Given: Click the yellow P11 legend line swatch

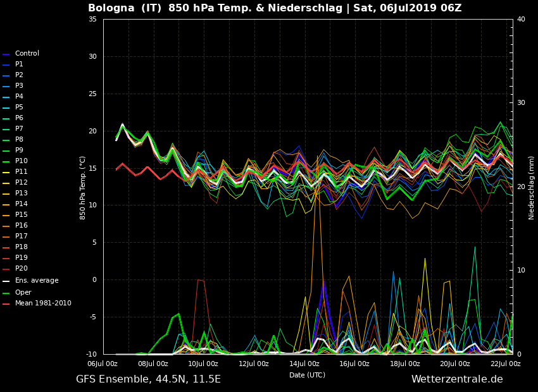Looking at the screenshot, I should (6, 172).
